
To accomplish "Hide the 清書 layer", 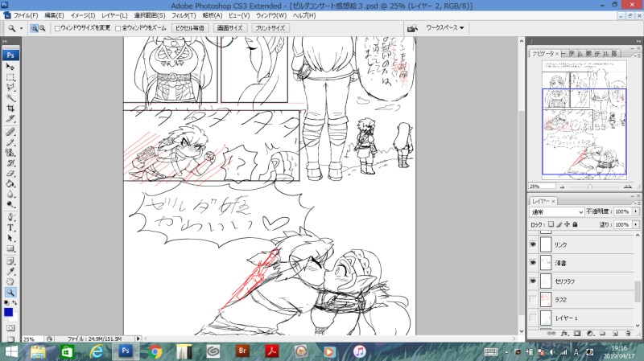I will 533,263.
